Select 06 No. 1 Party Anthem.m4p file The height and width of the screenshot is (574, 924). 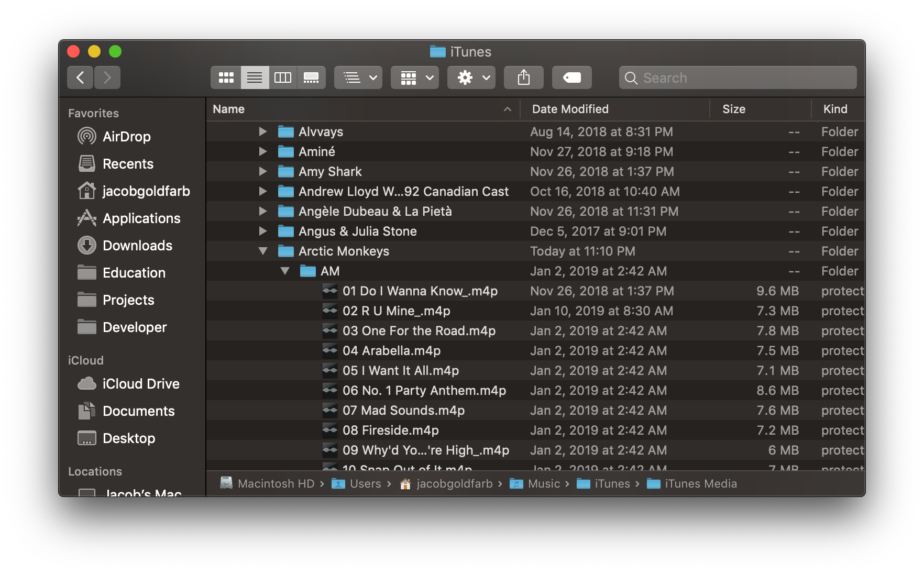coord(535,390)
